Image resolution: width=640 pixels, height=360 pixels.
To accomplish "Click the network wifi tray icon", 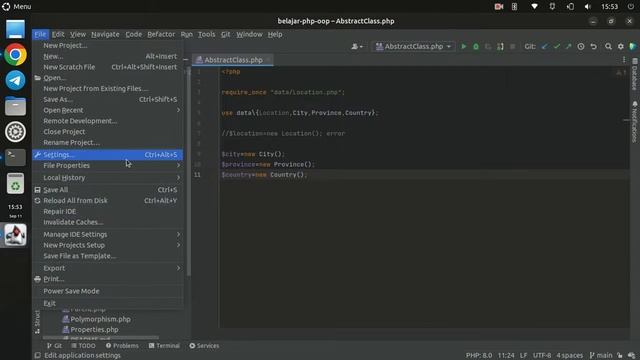I will click(534, 7).
